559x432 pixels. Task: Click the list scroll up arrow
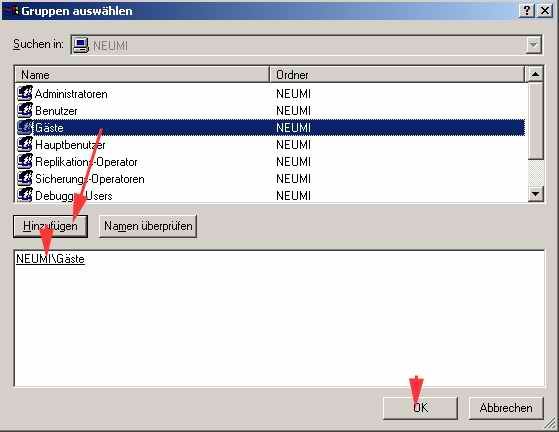coord(535,74)
